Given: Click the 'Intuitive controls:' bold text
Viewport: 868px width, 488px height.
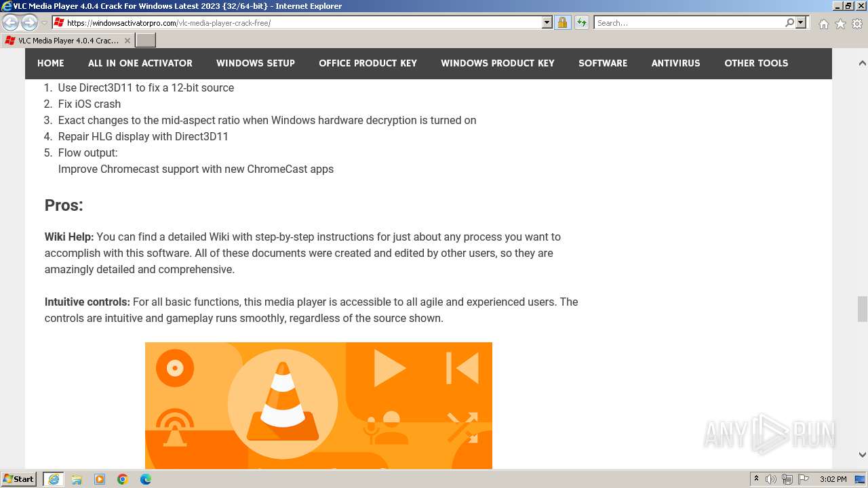Looking at the screenshot, I should coord(87,302).
